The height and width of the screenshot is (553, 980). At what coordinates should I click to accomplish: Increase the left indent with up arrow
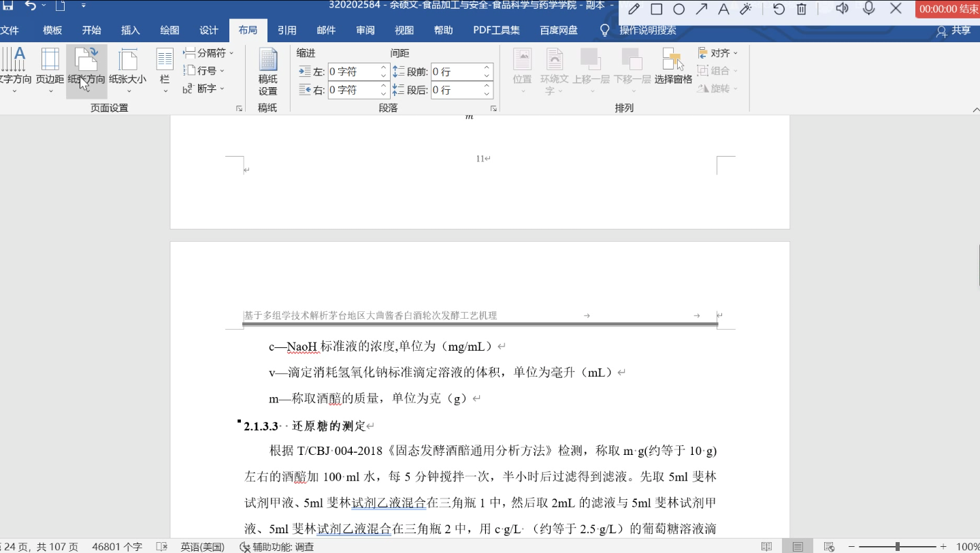(384, 67)
